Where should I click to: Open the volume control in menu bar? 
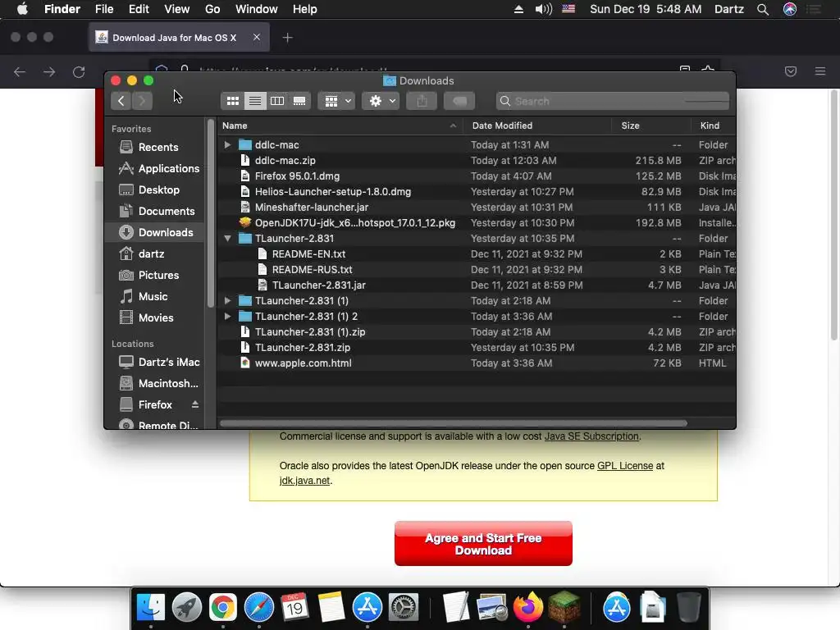(x=543, y=9)
